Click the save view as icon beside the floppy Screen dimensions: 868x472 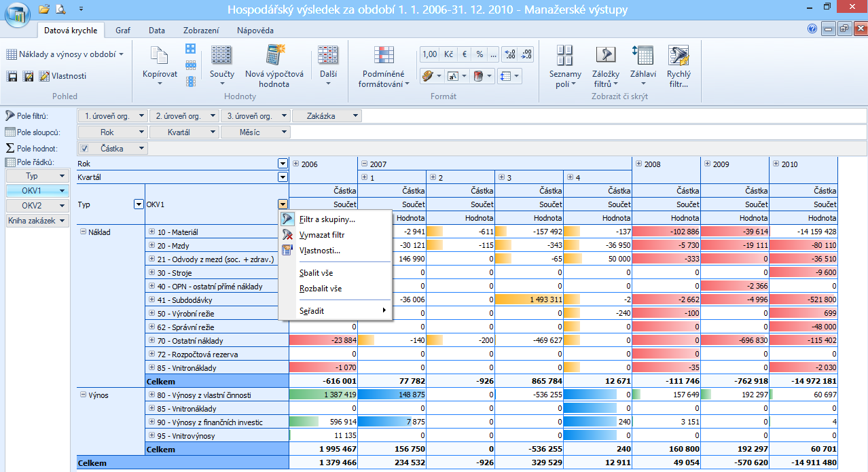pyautogui.click(x=28, y=76)
